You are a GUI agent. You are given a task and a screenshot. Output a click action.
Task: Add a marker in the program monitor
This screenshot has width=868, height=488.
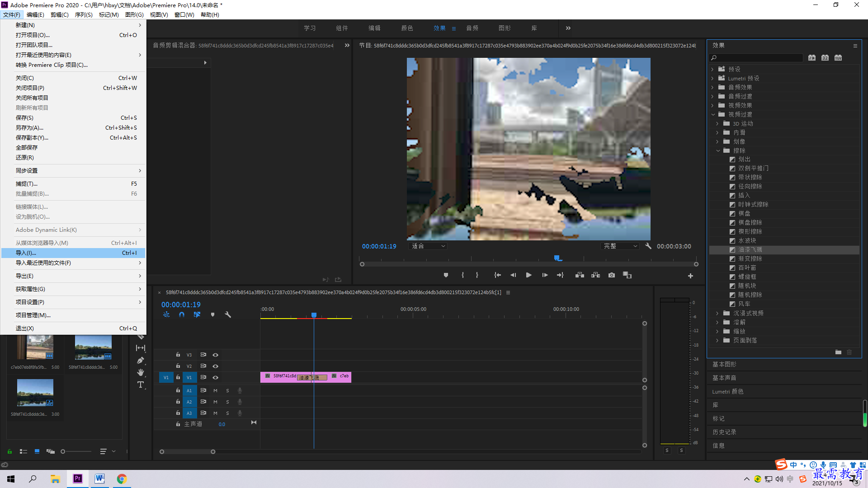(446, 275)
